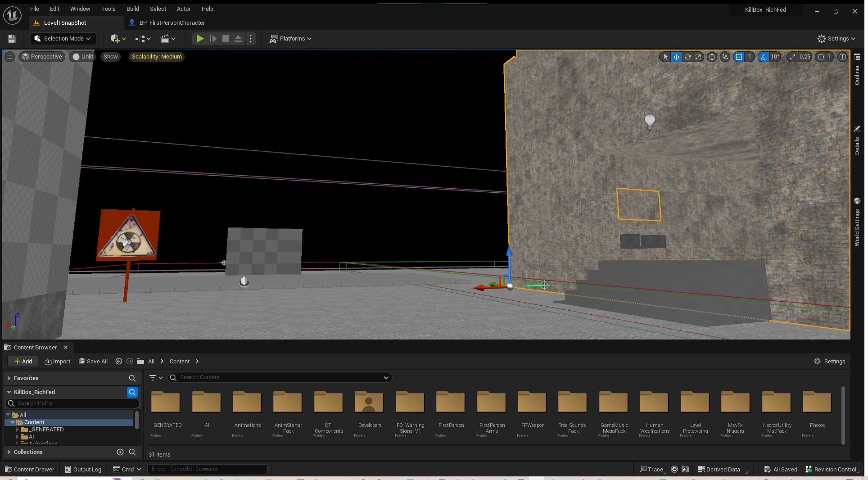Click the Import button
Screen dimensions: 868x480
[57, 362]
